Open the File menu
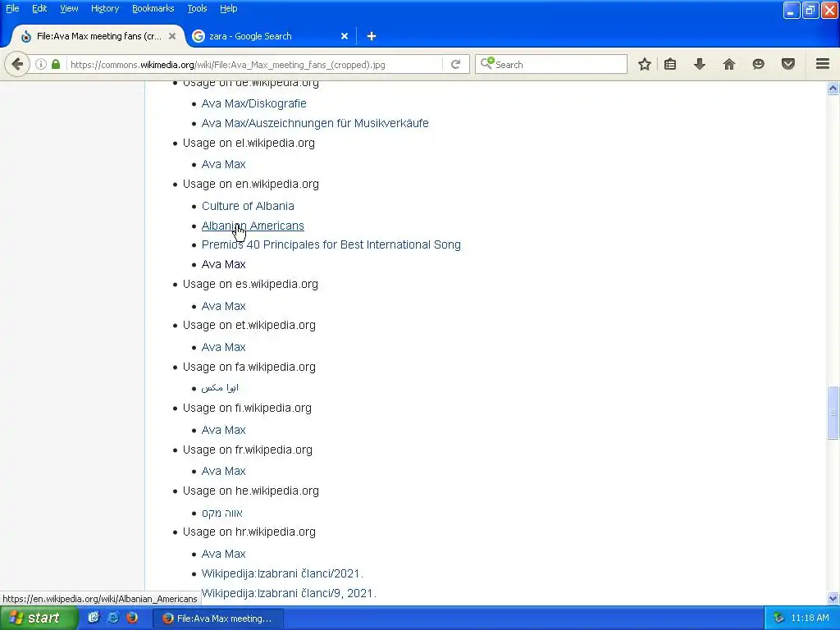The width and height of the screenshot is (840, 630). click(12, 8)
